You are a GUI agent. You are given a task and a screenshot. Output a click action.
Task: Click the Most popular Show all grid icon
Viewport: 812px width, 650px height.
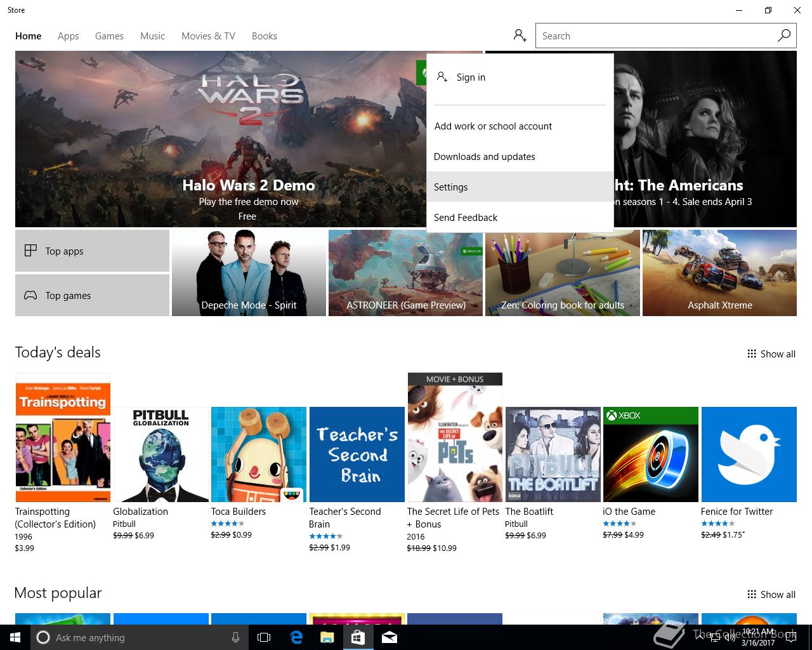(752, 594)
